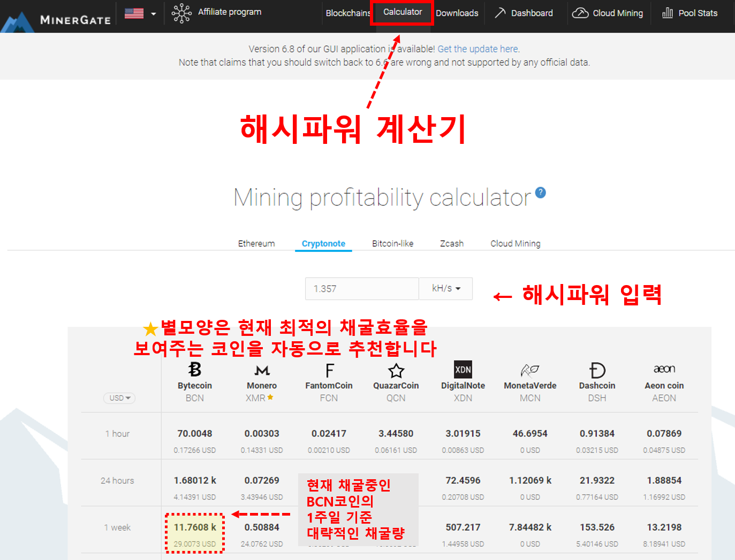Image resolution: width=735 pixels, height=560 pixels.
Task: Open the Pool Stats page
Action: pyautogui.click(x=698, y=13)
